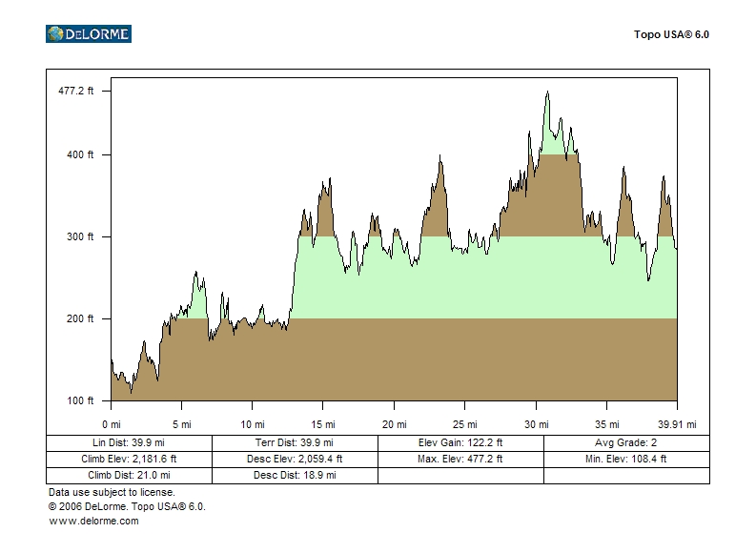Click the Avg Grade: 2 cell
756x553 pixels.
point(626,443)
